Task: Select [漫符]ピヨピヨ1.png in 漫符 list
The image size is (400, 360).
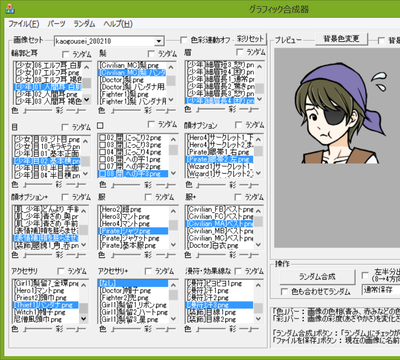Action: [x=220, y=283]
